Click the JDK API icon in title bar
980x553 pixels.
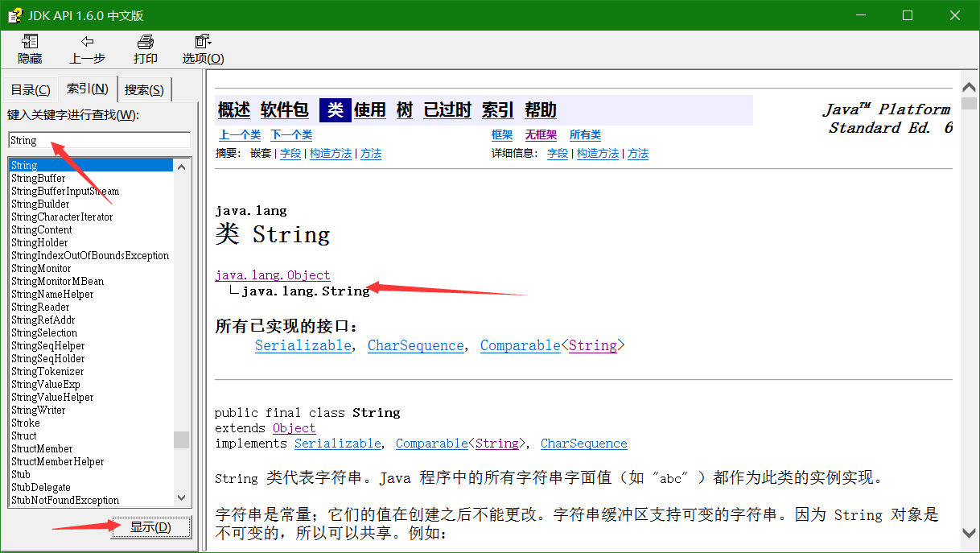14,14
